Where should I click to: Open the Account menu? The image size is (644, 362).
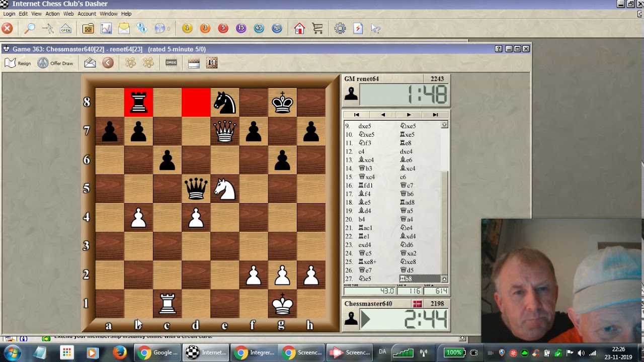click(x=87, y=14)
